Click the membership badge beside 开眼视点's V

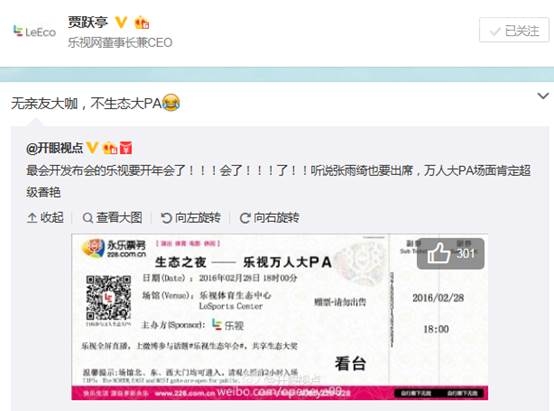coord(110,148)
